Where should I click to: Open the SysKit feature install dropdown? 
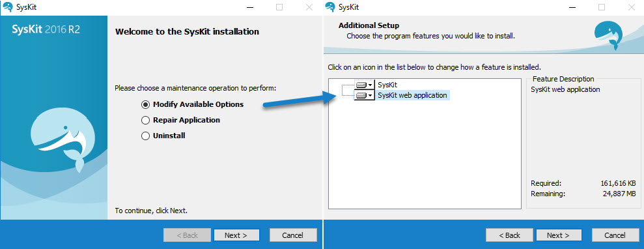(x=364, y=85)
